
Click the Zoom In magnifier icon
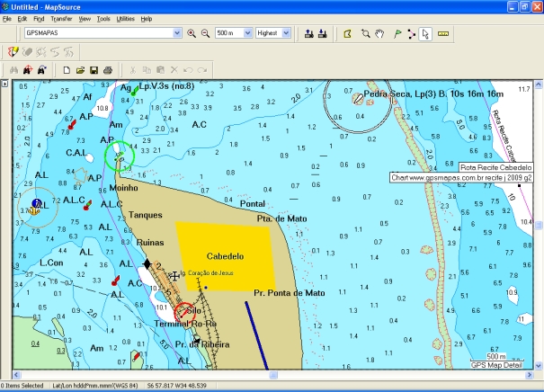[192, 33]
